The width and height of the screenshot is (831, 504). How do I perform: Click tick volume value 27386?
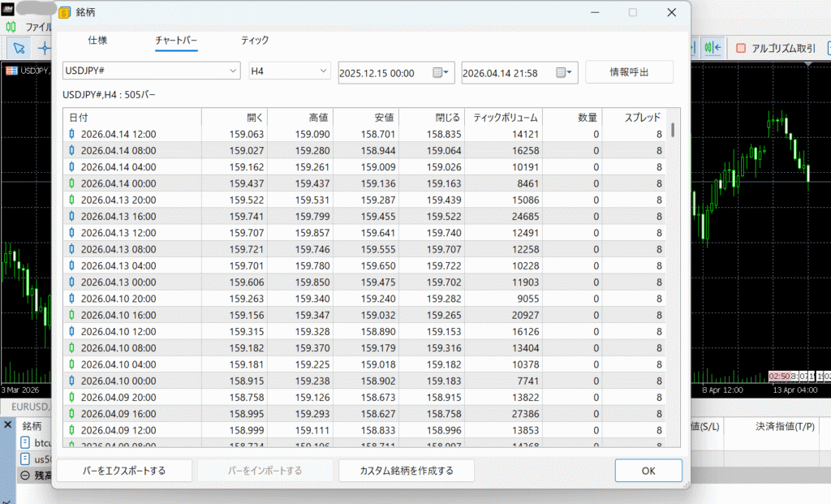click(x=525, y=413)
